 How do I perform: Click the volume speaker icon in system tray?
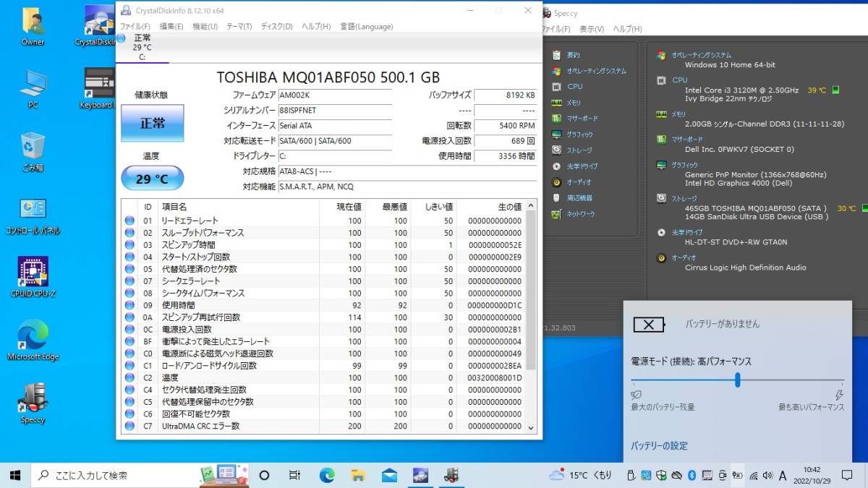(x=767, y=475)
